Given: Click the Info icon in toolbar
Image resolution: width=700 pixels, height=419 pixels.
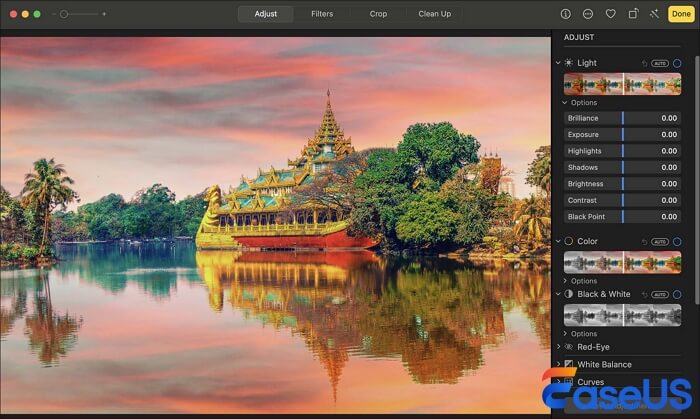Looking at the screenshot, I should (x=565, y=14).
